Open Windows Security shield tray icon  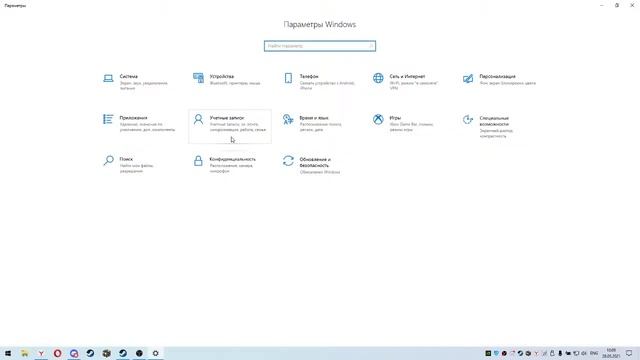pyautogui.click(x=496, y=353)
